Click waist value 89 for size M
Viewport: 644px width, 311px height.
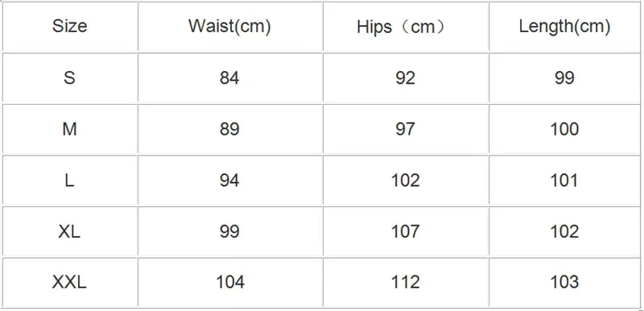coord(230,129)
